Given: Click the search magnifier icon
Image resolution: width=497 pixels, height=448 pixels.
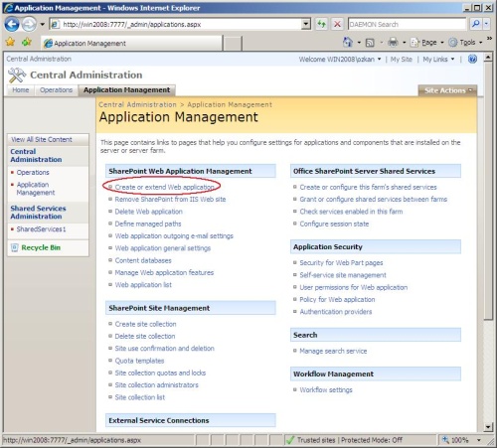Looking at the screenshot, I should coord(476,24).
